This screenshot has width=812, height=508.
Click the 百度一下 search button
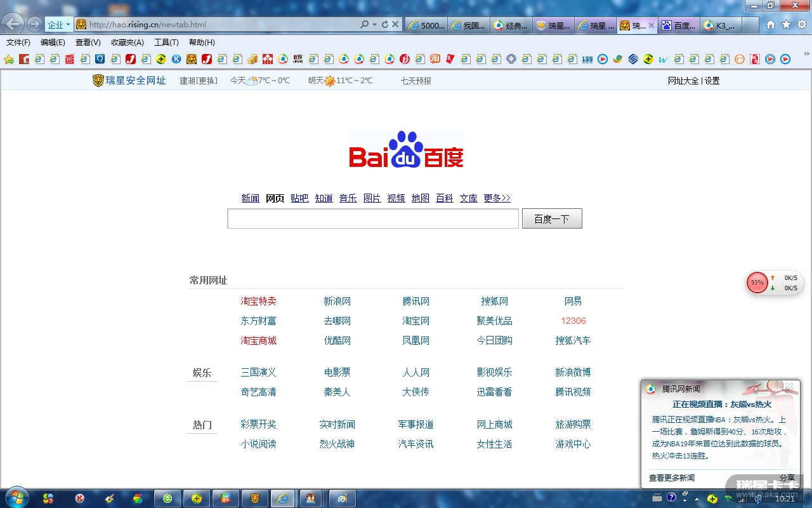point(552,218)
